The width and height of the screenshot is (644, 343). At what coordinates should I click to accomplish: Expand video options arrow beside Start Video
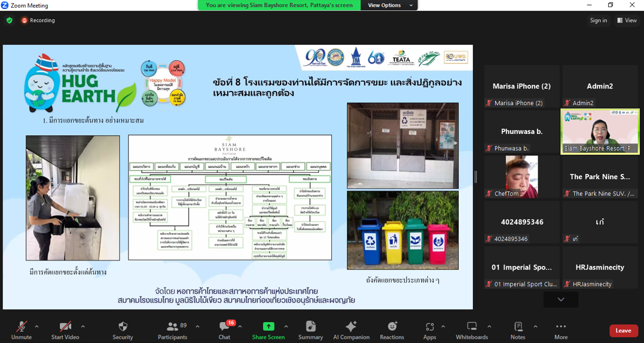click(83, 326)
